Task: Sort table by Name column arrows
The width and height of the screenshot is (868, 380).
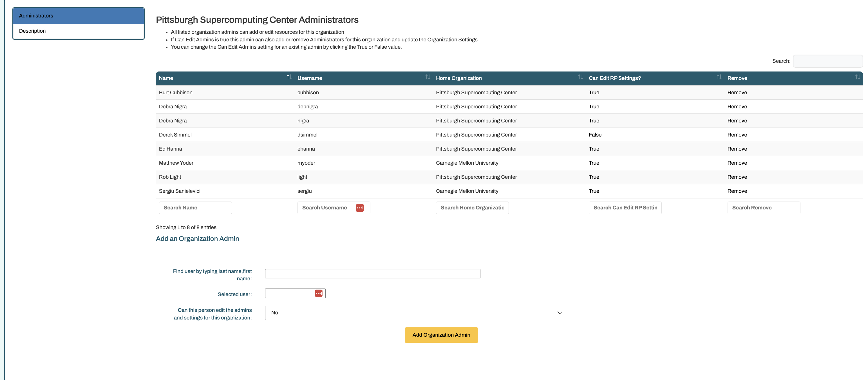Action: (289, 77)
